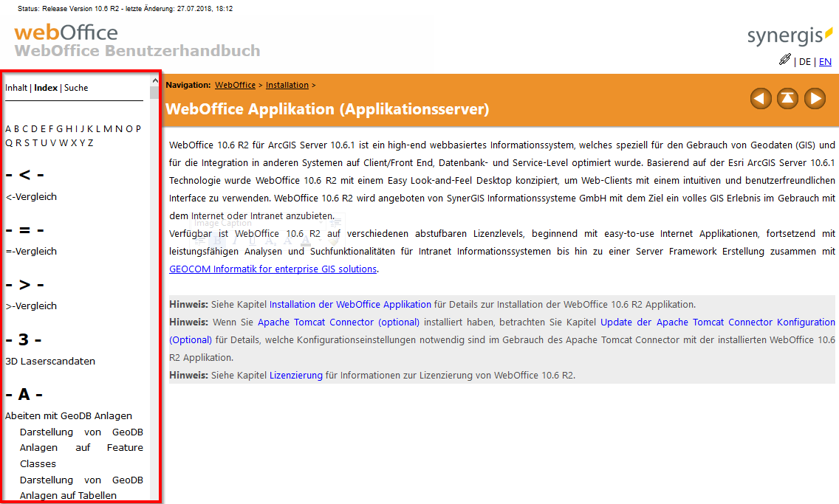
Task: Jump to index letter C
Action: (x=25, y=129)
